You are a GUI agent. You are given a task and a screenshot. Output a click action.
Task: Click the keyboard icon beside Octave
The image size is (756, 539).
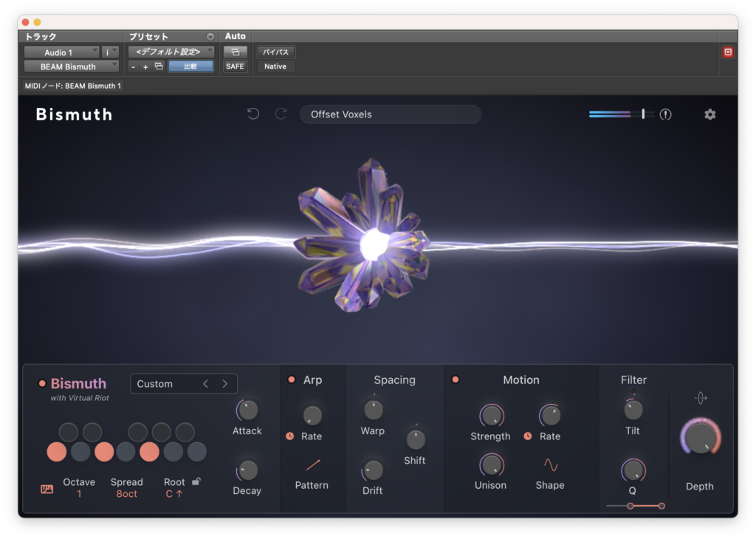[47, 490]
